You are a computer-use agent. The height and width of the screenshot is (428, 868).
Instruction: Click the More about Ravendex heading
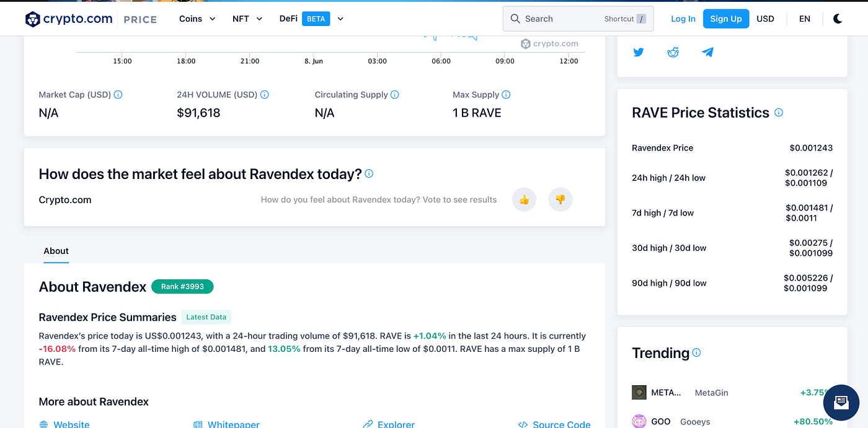click(x=94, y=401)
